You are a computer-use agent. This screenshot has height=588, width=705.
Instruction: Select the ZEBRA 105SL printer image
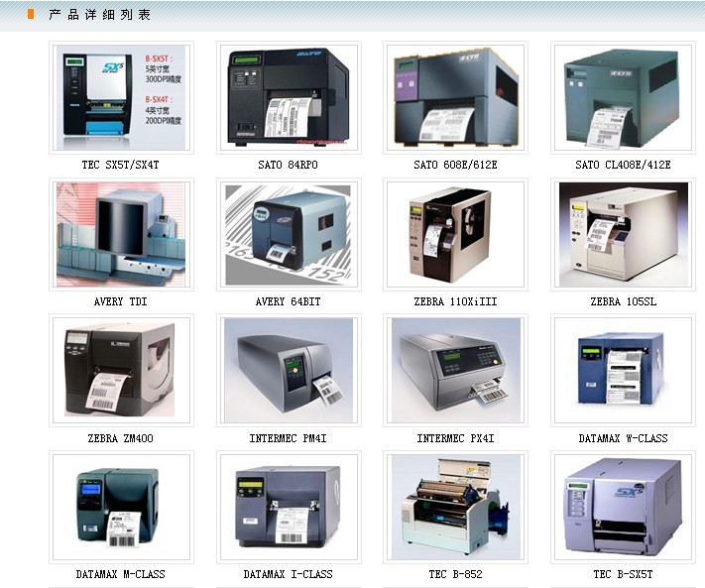point(623,234)
